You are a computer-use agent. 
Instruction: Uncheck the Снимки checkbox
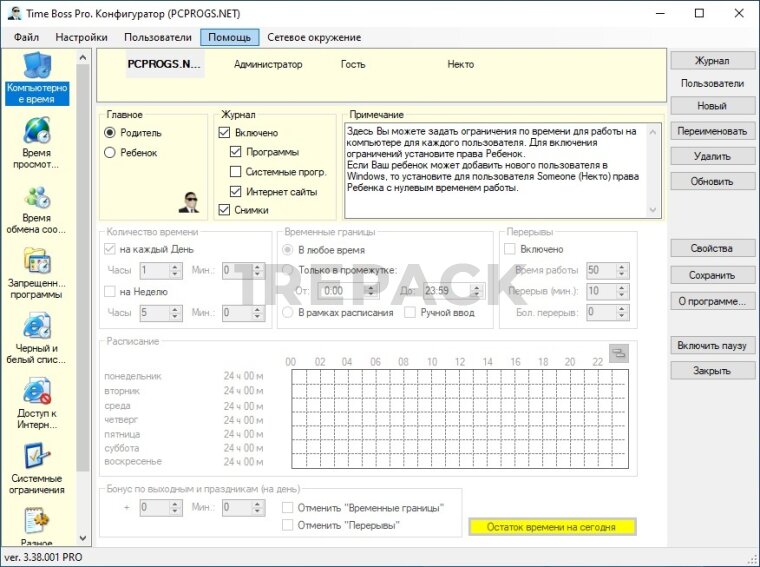click(x=224, y=210)
